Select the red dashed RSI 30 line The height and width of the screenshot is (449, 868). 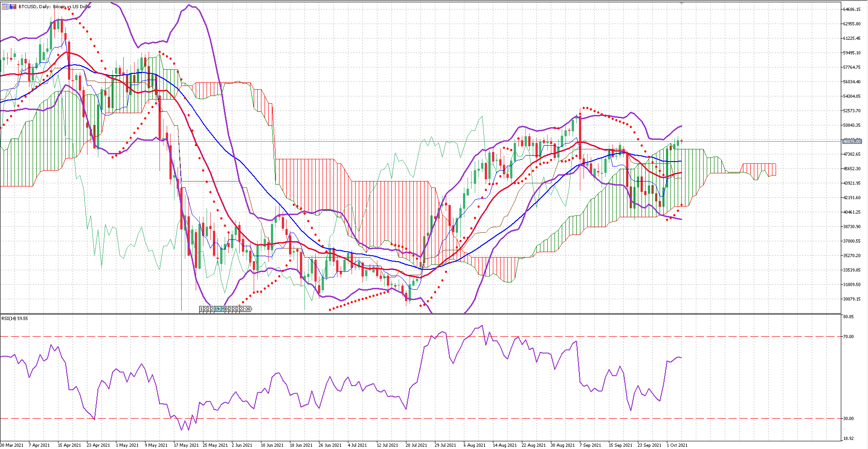(x=317, y=419)
